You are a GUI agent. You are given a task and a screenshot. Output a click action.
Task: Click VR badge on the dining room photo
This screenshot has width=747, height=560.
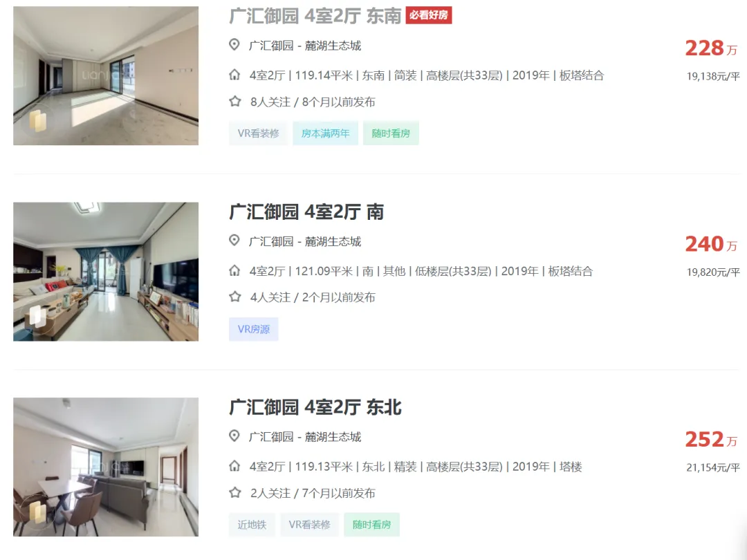pyautogui.click(x=37, y=512)
